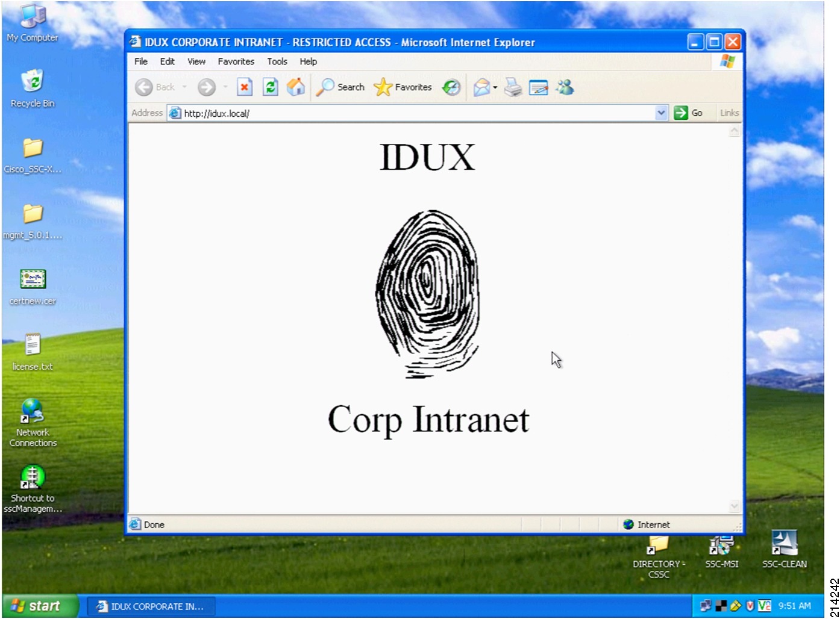Open the Windows start menu

coord(40,606)
